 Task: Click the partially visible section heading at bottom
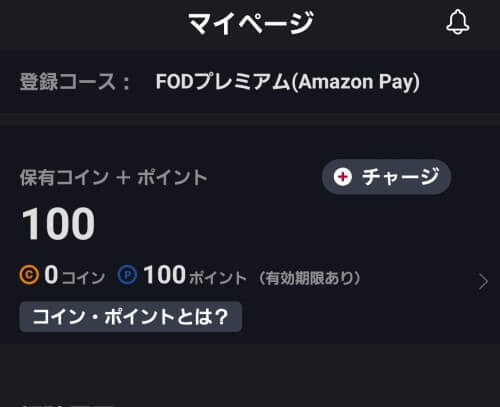(x=67, y=405)
